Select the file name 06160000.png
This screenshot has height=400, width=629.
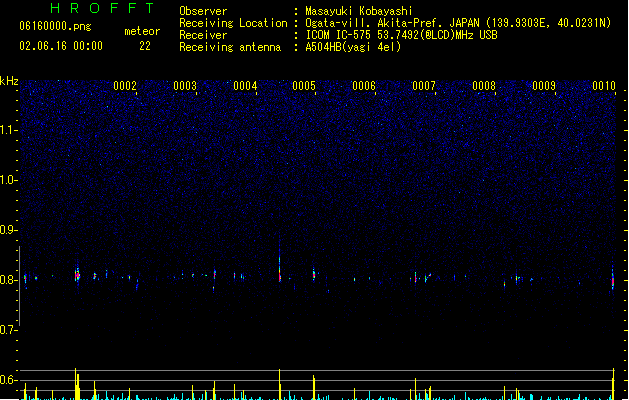[x=55, y=26]
